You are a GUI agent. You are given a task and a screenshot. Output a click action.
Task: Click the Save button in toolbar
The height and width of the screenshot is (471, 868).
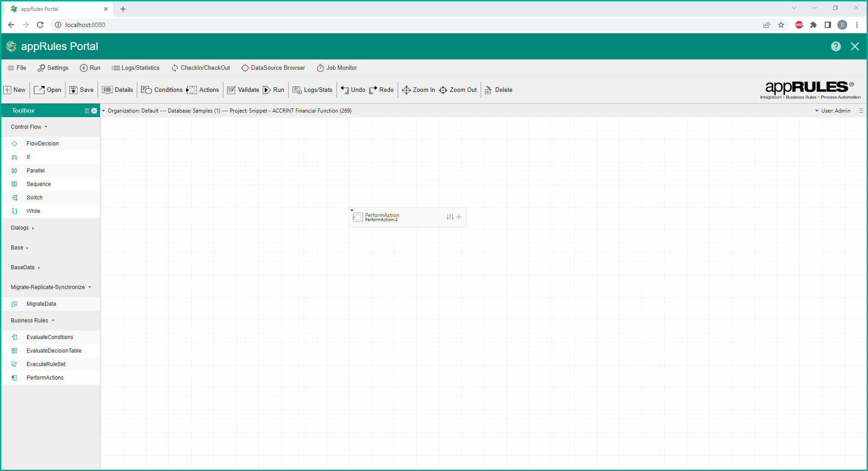(82, 90)
